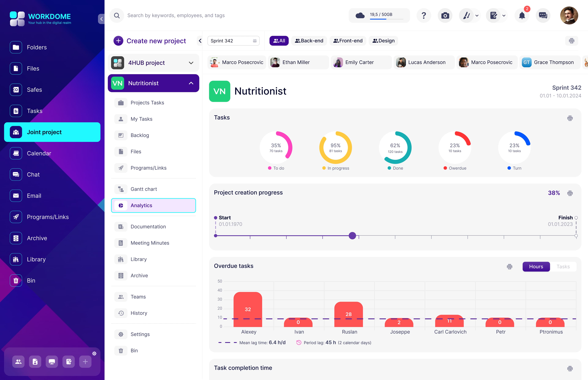Click the plus icon in bottom dock

point(85,362)
